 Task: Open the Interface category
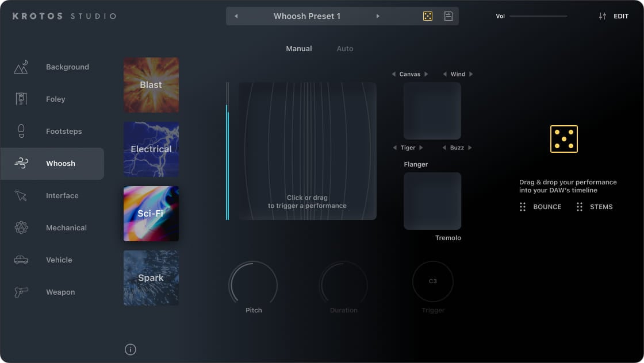click(x=62, y=195)
